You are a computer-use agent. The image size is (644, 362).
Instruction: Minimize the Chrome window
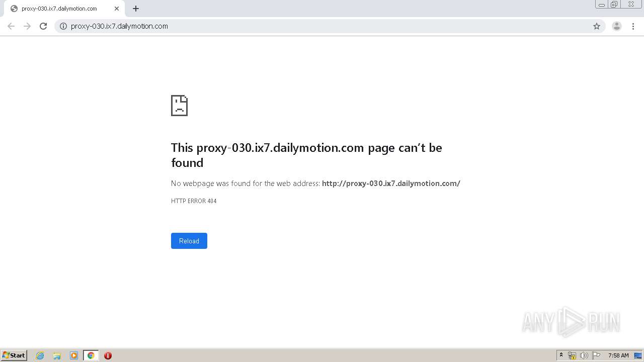[602, 5]
